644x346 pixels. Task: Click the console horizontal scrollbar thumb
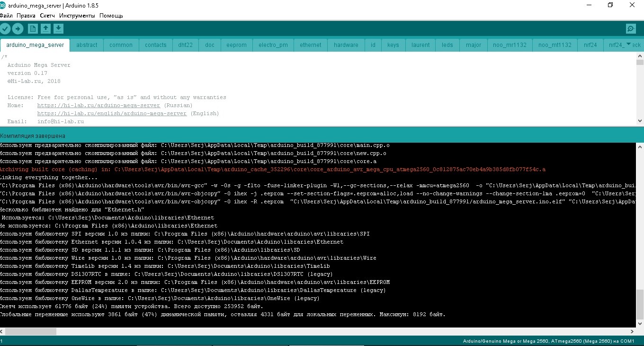pos(31,331)
